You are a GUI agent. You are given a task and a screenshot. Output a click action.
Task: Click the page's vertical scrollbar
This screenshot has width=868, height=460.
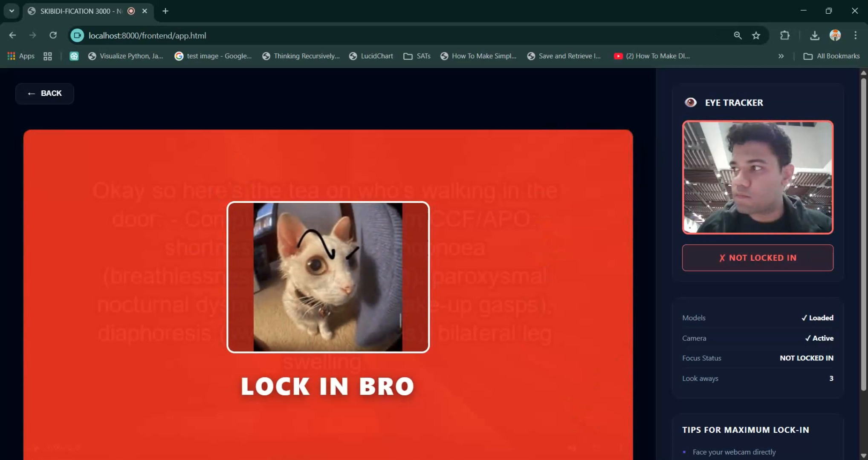(863, 234)
